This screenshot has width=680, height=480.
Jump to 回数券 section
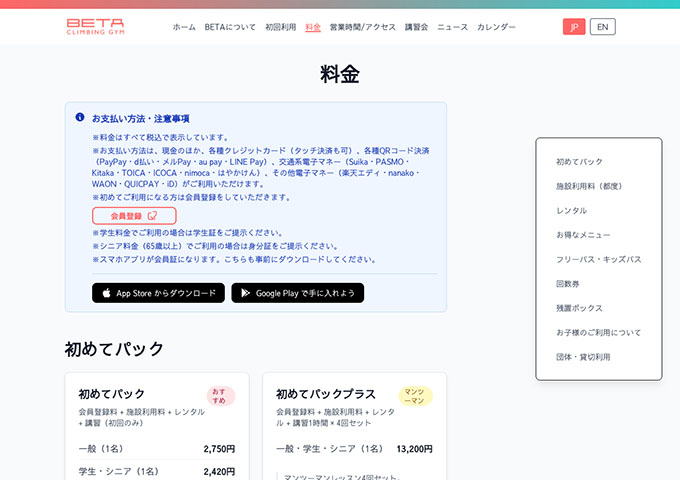[x=567, y=284]
